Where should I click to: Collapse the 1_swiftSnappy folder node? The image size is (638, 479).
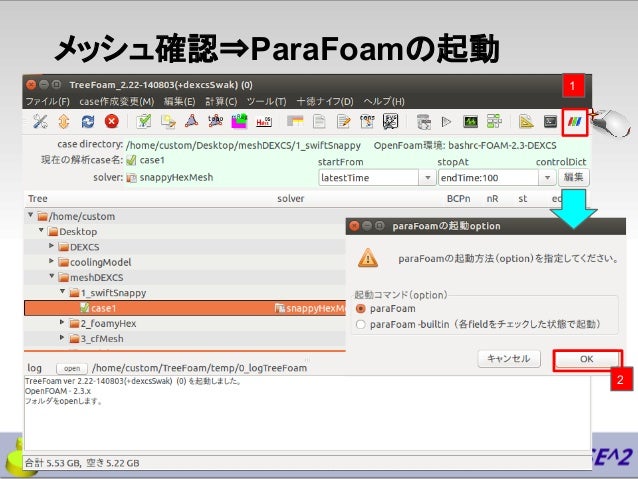(62, 291)
